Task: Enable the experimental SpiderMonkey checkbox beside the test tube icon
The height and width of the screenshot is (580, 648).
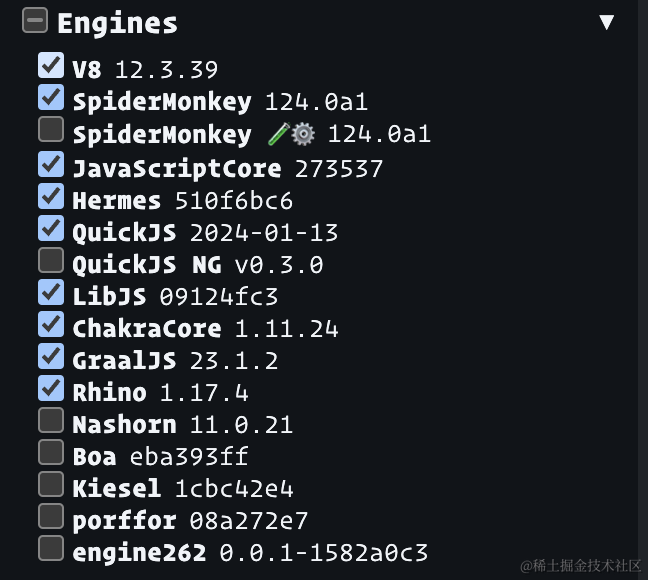Action: [51, 129]
